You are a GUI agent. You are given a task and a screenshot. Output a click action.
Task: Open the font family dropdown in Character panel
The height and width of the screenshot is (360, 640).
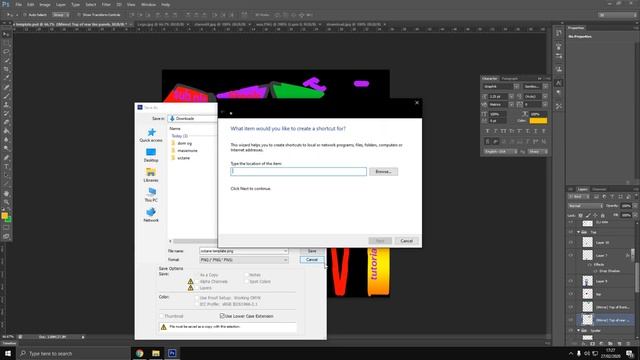click(x=516, y=87)
